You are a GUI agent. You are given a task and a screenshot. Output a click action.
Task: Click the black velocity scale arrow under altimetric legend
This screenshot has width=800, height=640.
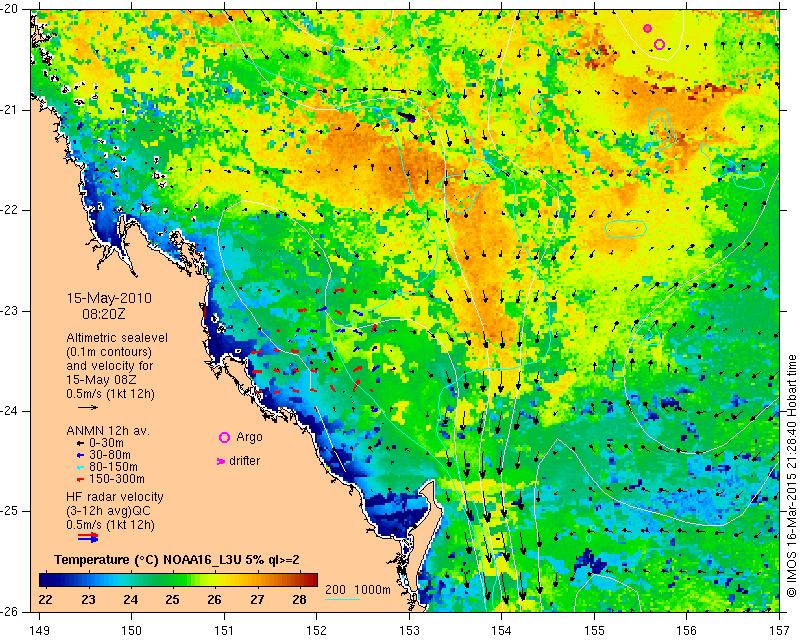88,407
